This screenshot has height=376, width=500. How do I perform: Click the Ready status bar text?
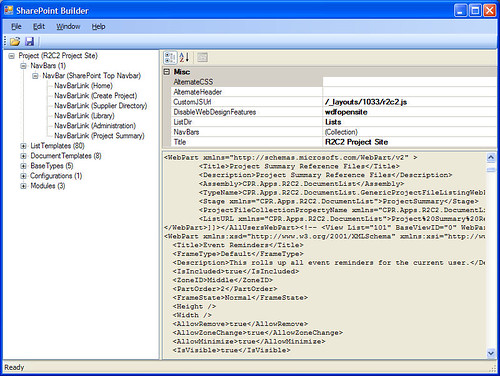[x=14, y=367]
